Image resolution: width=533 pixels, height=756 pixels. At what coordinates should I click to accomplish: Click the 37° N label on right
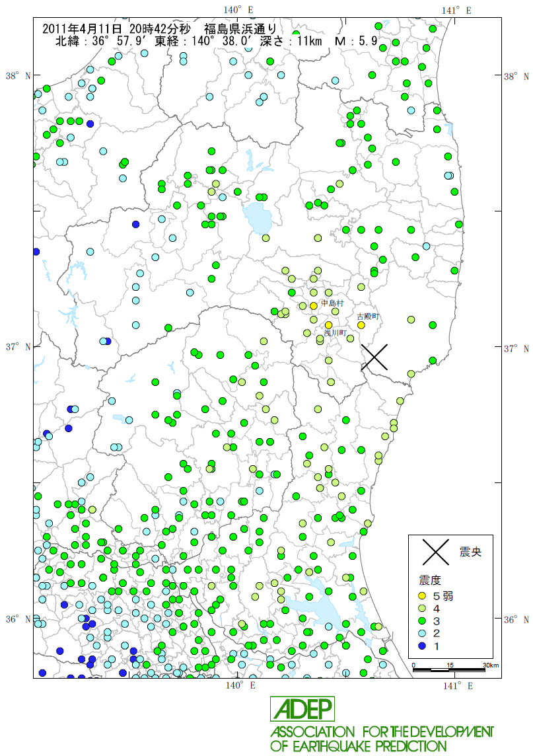[516, 348]
